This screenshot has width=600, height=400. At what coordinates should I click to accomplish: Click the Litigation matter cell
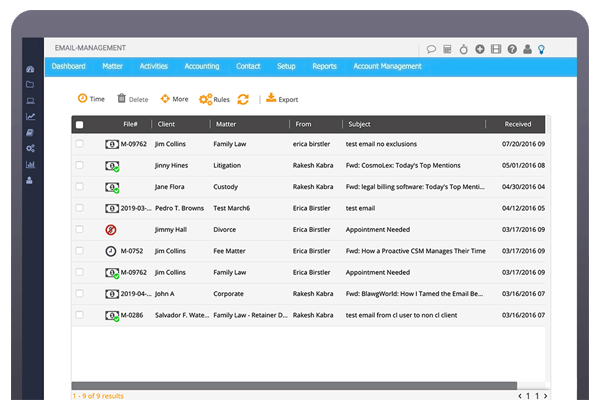pos(227,165)
